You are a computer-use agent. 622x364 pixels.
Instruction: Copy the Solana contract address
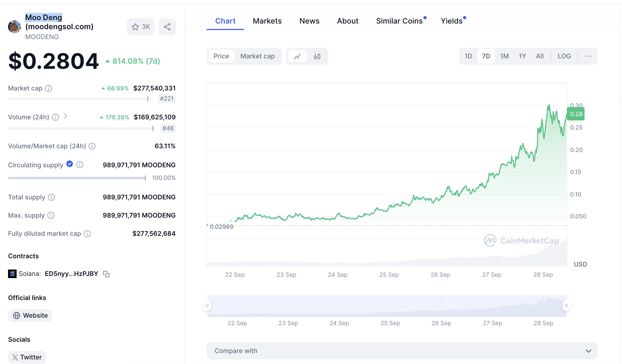[106, 274]
